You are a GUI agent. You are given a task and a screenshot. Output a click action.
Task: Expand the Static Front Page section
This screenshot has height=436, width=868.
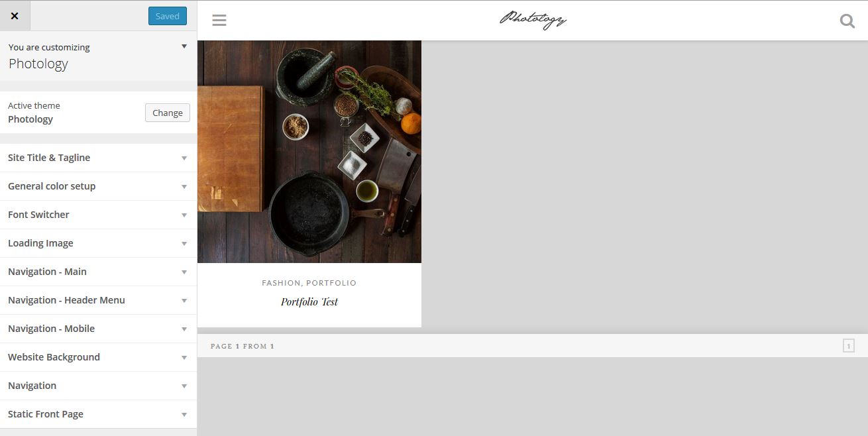point(98,414)
